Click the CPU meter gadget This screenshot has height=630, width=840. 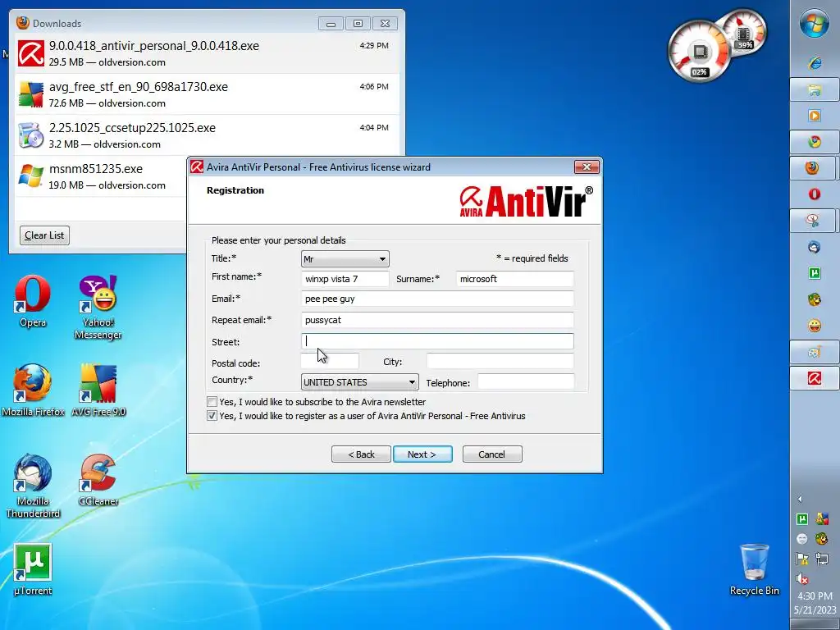(x=699, y=52)
